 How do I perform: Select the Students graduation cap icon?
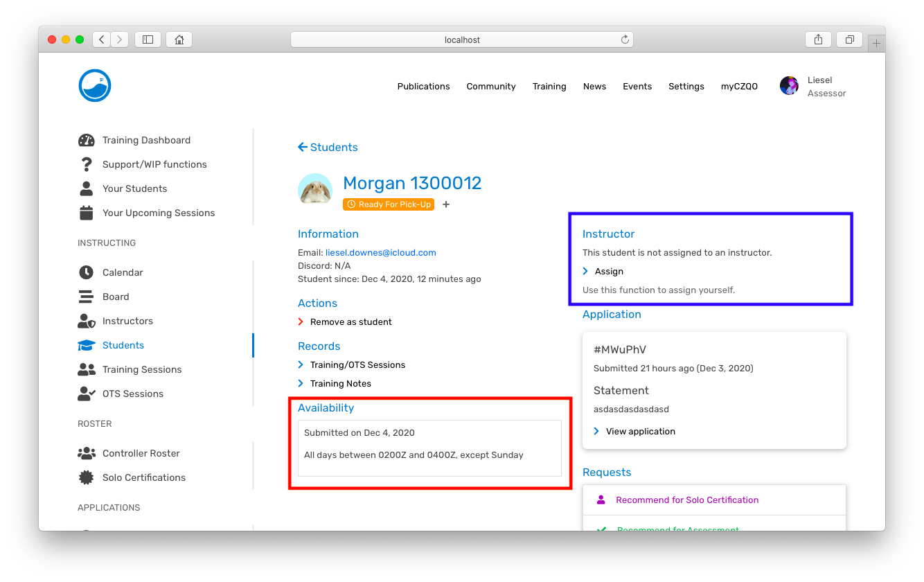(x=87, y=345)
